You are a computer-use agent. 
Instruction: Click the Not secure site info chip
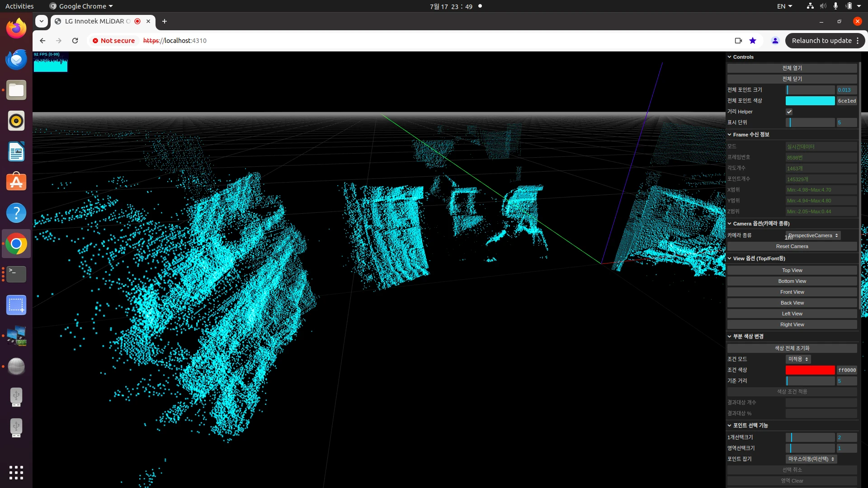(x=114, y=41)
